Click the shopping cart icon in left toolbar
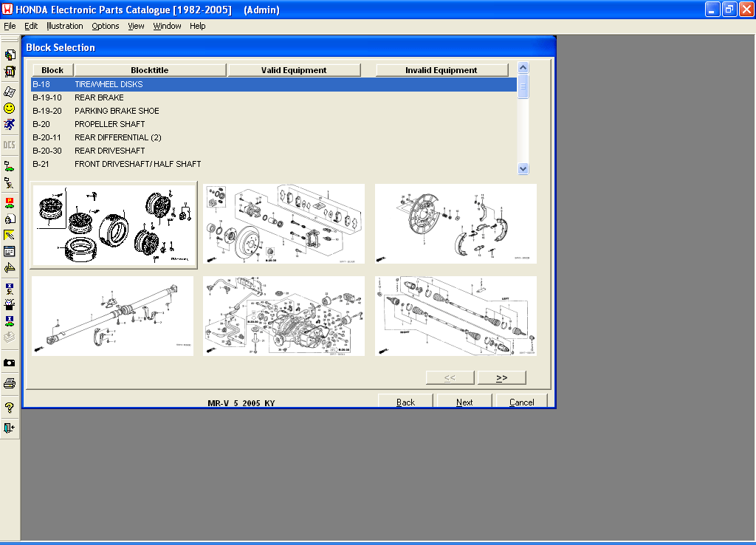Screen dimensions: 756x545 coord(9,72)
